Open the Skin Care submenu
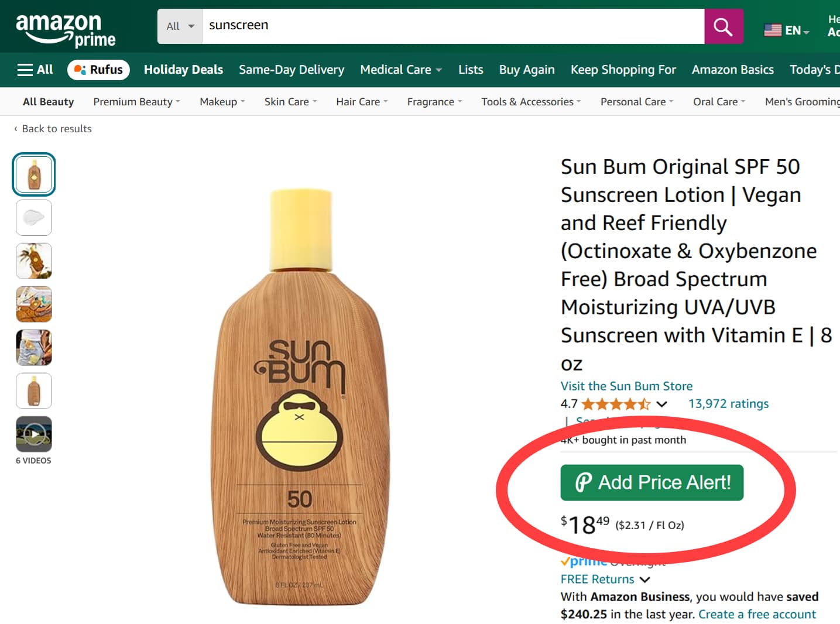Viewport: 840px width, 624px height. point(290,102)
